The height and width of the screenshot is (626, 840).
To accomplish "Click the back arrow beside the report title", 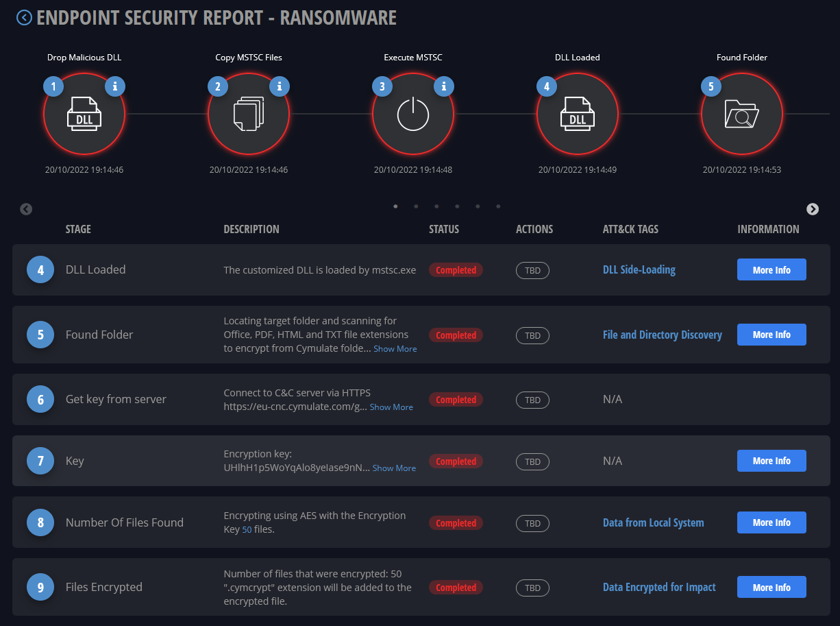I will pos(24,17).
